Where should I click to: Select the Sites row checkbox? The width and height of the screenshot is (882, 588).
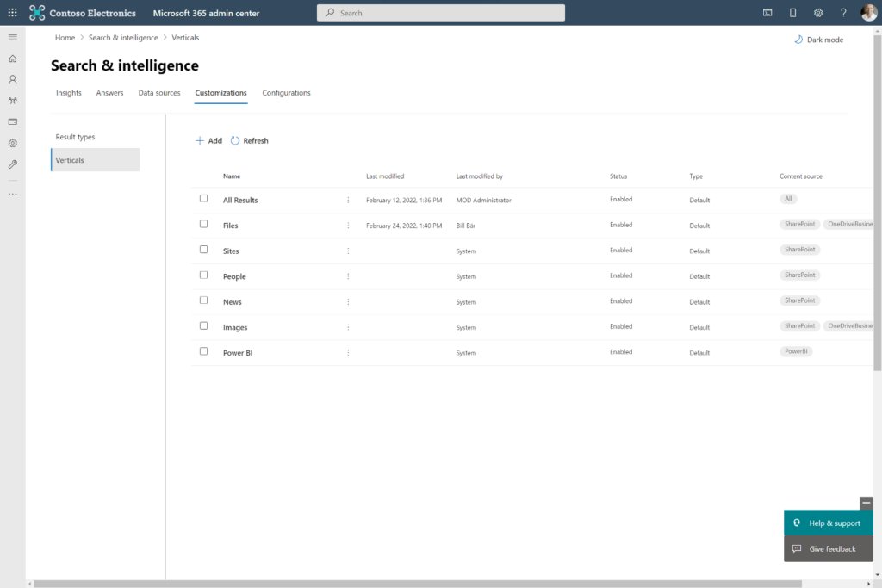pos(203,249)
